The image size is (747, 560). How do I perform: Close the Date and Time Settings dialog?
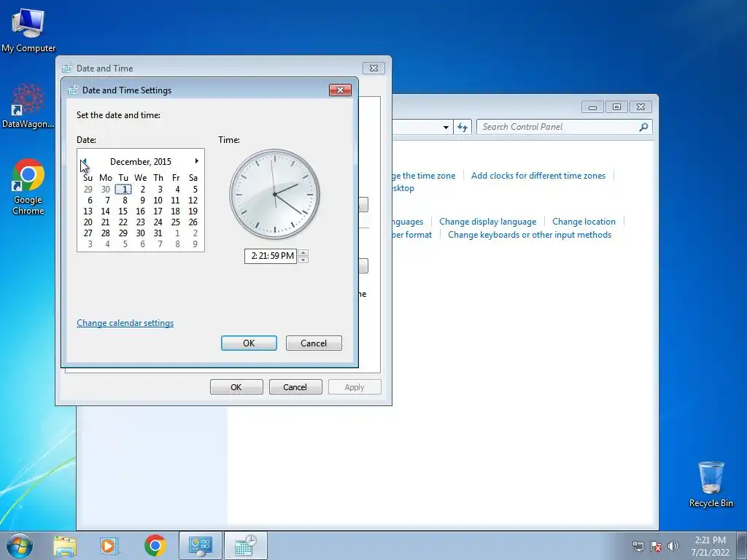[x=340, y=90]
